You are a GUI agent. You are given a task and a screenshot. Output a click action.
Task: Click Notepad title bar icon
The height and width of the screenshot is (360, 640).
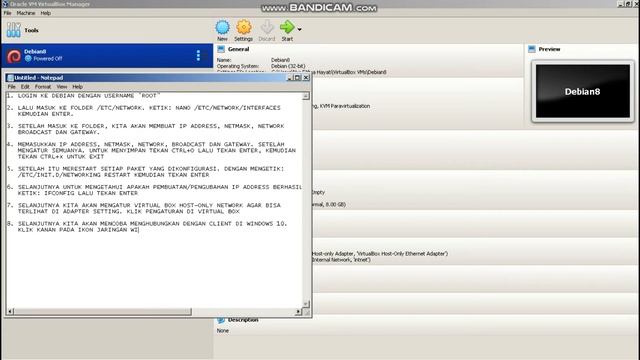coord(10,78)
